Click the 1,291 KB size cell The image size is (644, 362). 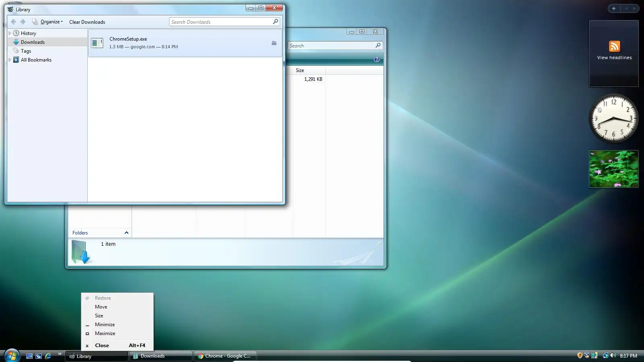point(313,79)
